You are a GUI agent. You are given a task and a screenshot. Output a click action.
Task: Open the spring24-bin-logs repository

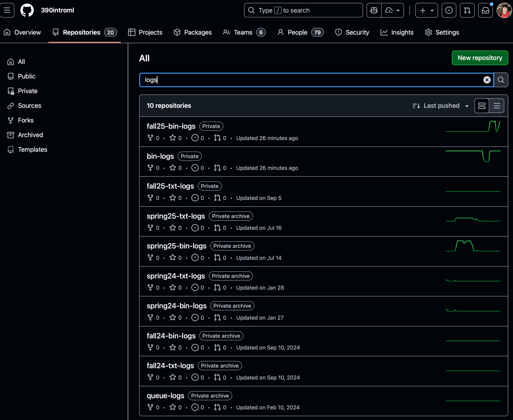click(x=177, y=306)
